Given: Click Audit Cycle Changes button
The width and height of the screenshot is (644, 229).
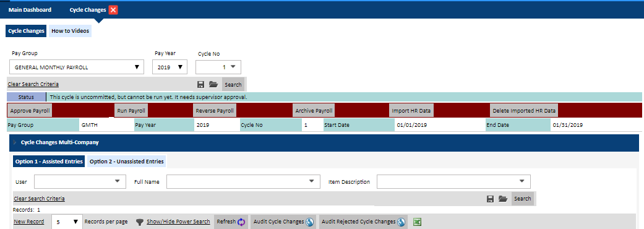Looking at the screenshot, I should point(284,222).
